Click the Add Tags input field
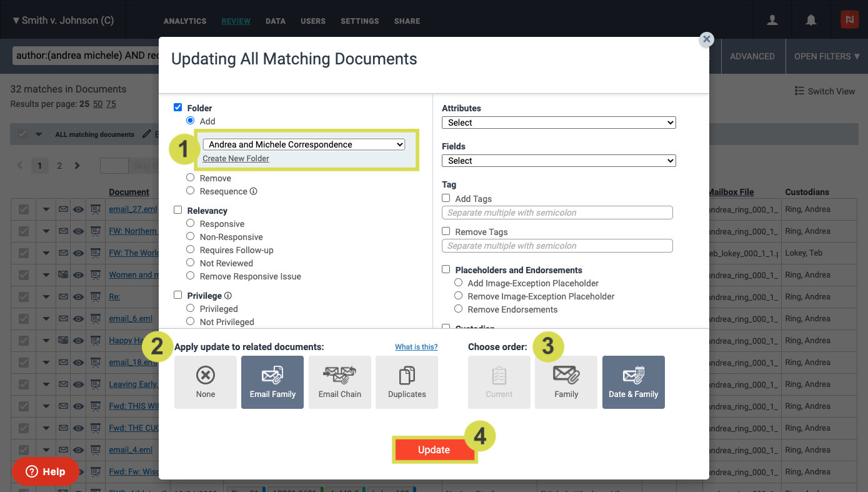 coord(557,213)
